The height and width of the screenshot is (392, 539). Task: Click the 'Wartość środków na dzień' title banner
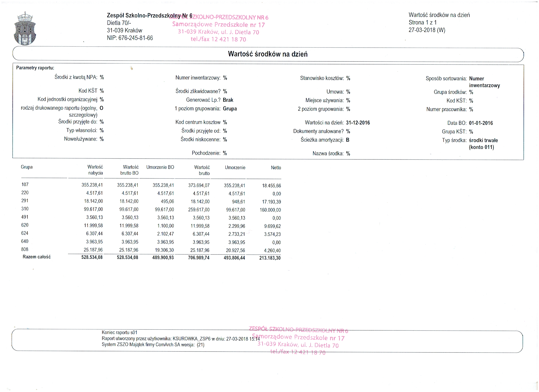pos(268,54)
